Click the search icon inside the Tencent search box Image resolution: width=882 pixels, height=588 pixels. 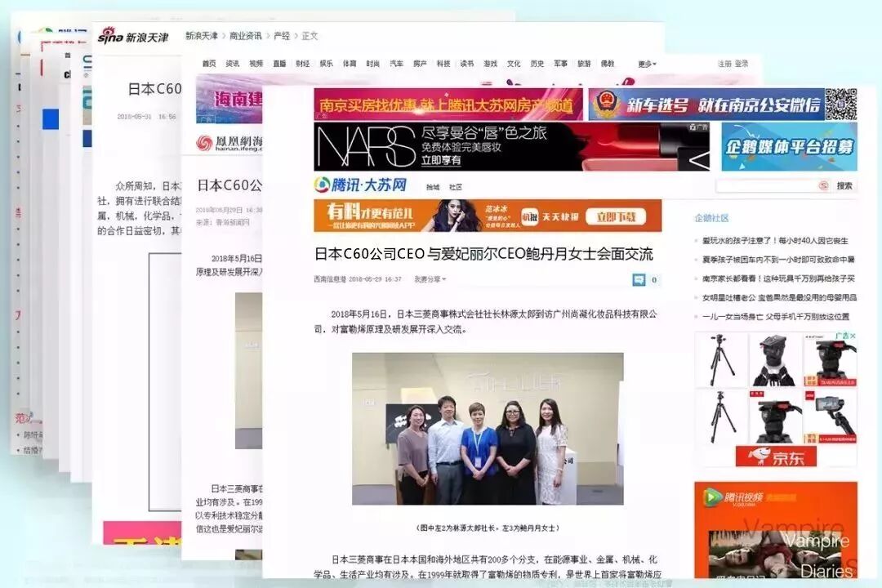point(823,185)
